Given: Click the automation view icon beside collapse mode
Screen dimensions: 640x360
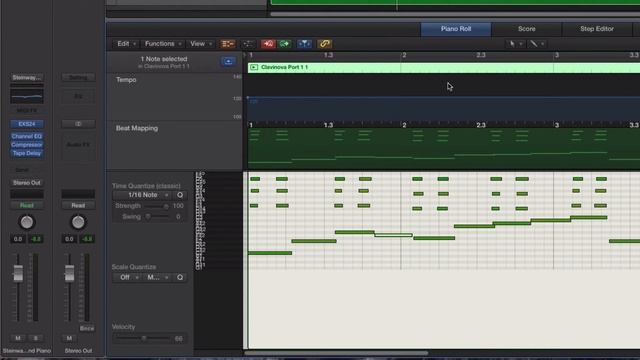Looking at the screenshot, I should click(247, 44).
